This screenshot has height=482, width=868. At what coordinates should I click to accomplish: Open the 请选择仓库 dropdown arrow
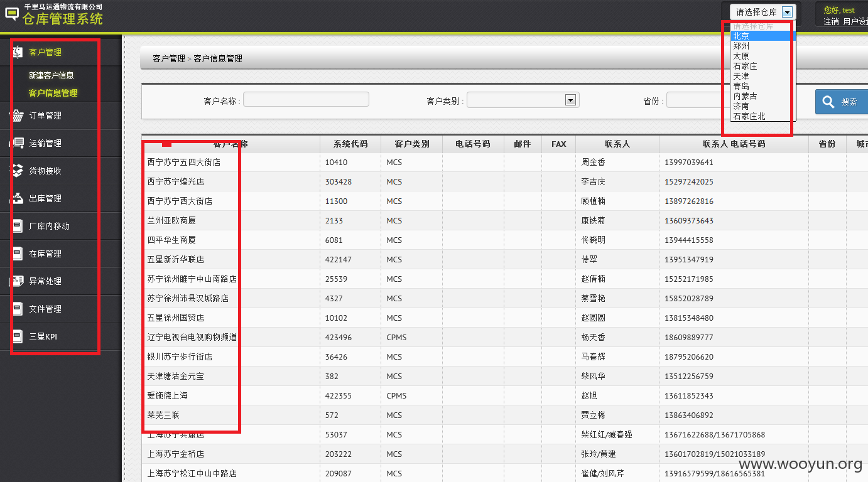coord(788,11)
